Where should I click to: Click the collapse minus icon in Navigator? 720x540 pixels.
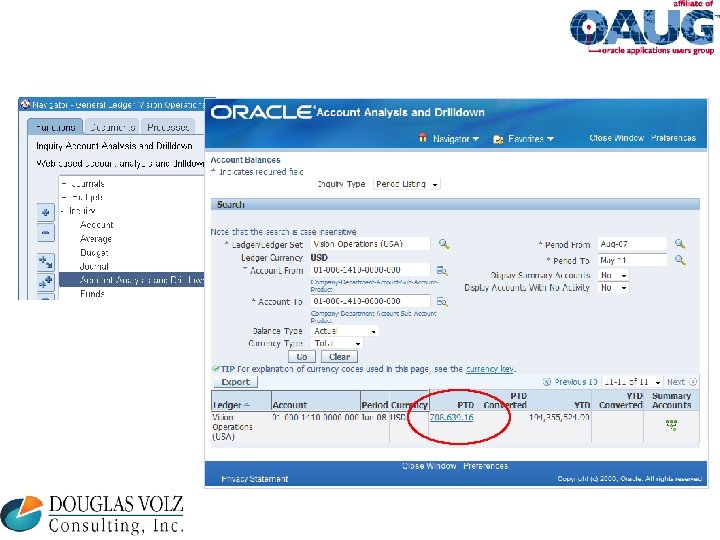45,233
